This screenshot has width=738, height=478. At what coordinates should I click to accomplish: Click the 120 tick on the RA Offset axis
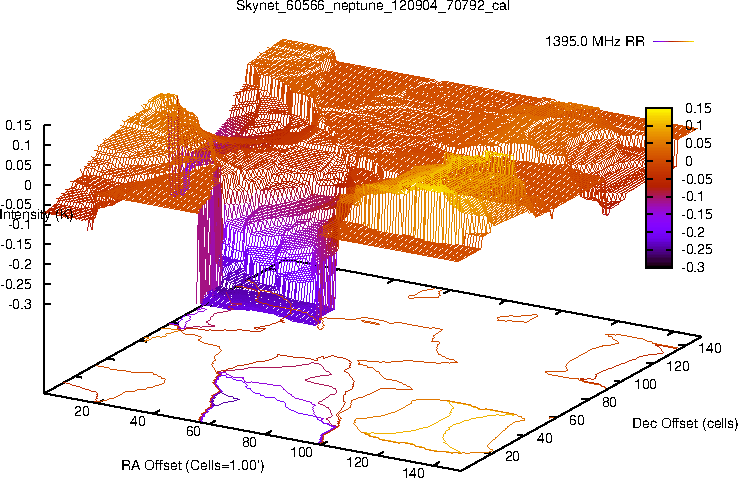[x=357, y=462]
